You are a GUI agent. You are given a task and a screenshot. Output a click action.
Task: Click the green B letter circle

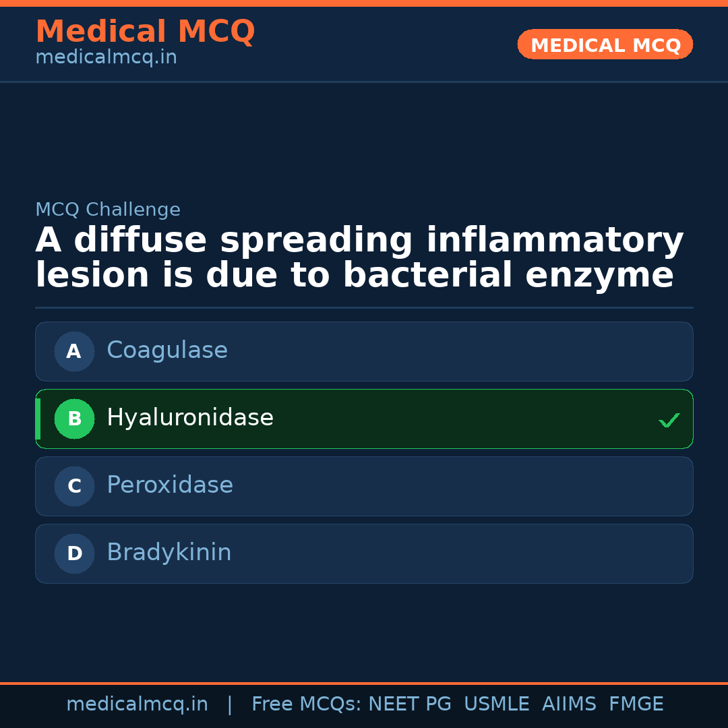[74, 419]
